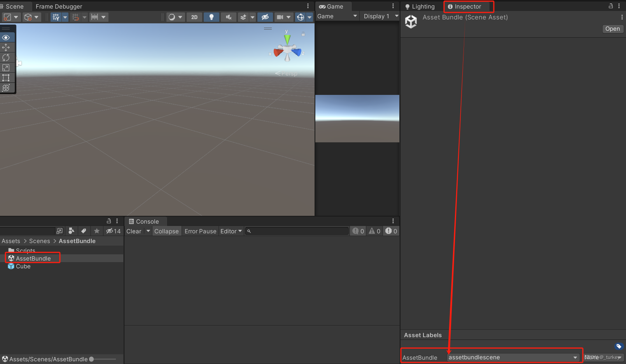The height and width of the screenshot is (364, 626).
Task: Open the Editor filter dropdown in Console
Action: [231, 231]
